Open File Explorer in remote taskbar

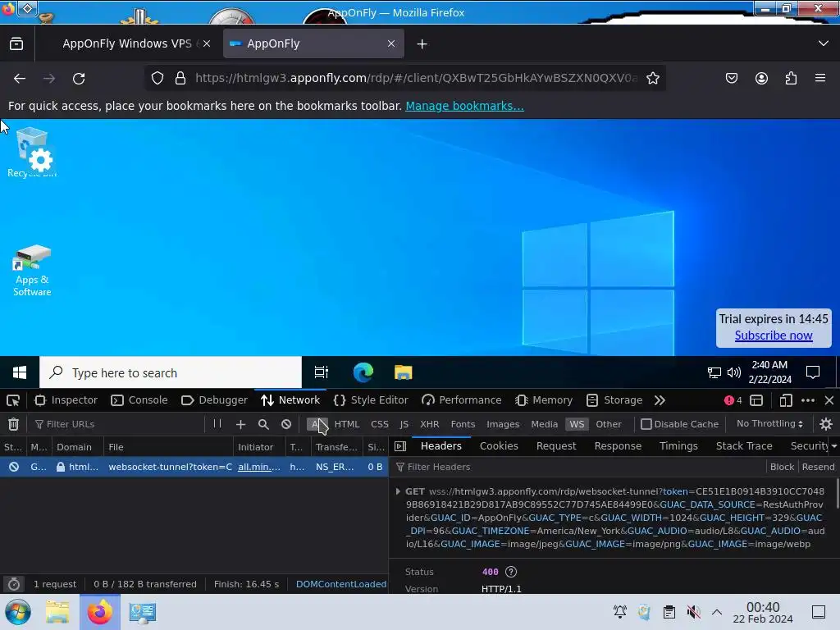(403, 372)
